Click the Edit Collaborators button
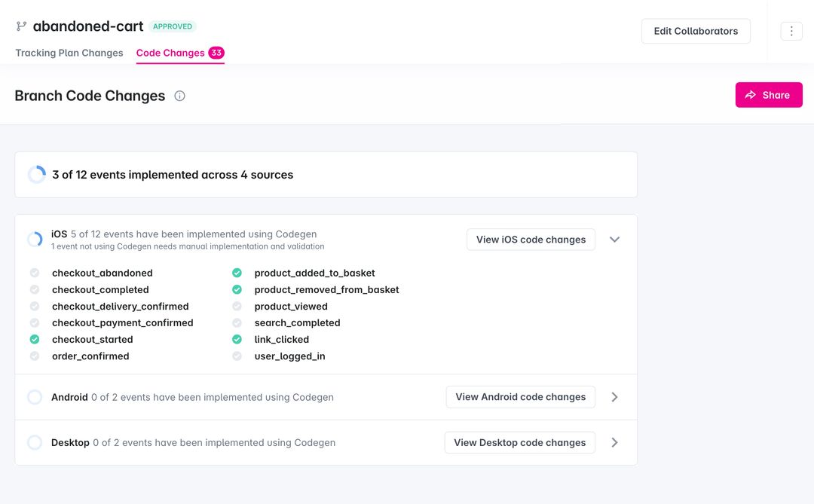The height and width of the screenshot is (504, 814). click(x=695, y=31)
